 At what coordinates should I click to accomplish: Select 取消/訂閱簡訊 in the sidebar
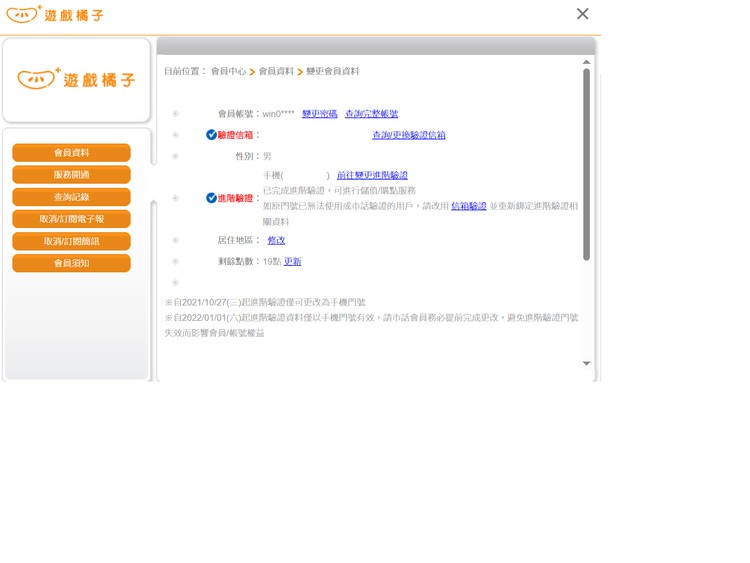pyautogui.click(x=71, y=241)
